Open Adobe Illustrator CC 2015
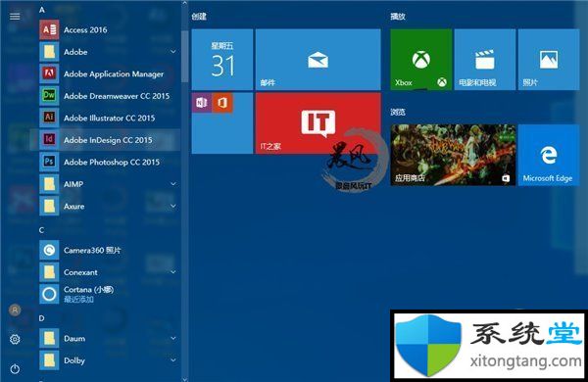This screenshot has height=382, width=588. (x=109, y=119)
